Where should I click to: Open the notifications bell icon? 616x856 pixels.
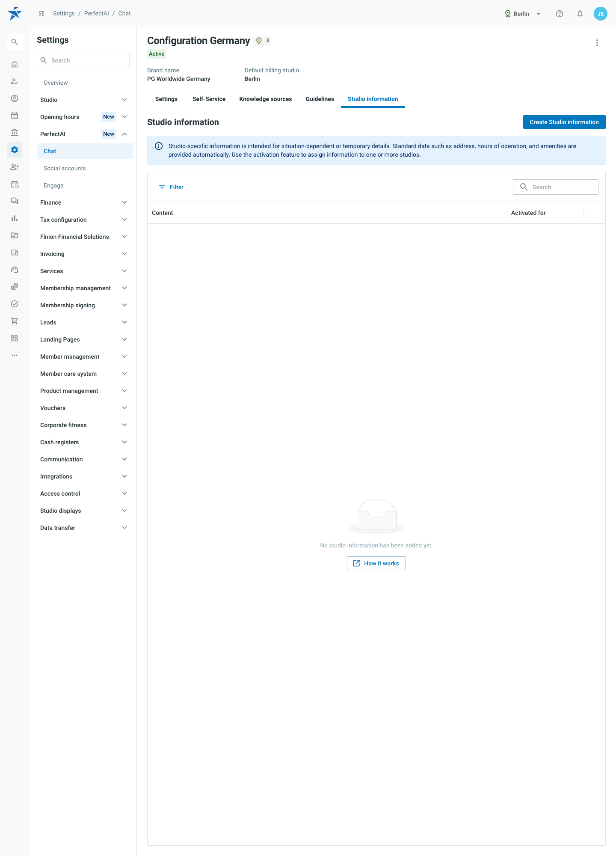(580, 14)
